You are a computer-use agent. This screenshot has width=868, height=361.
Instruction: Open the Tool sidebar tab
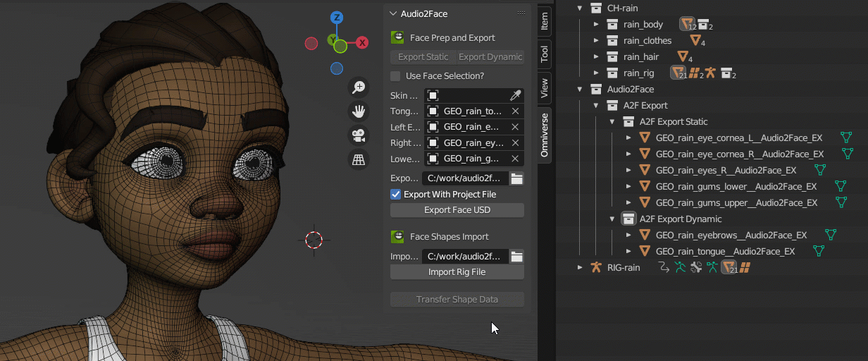[544, 54]
